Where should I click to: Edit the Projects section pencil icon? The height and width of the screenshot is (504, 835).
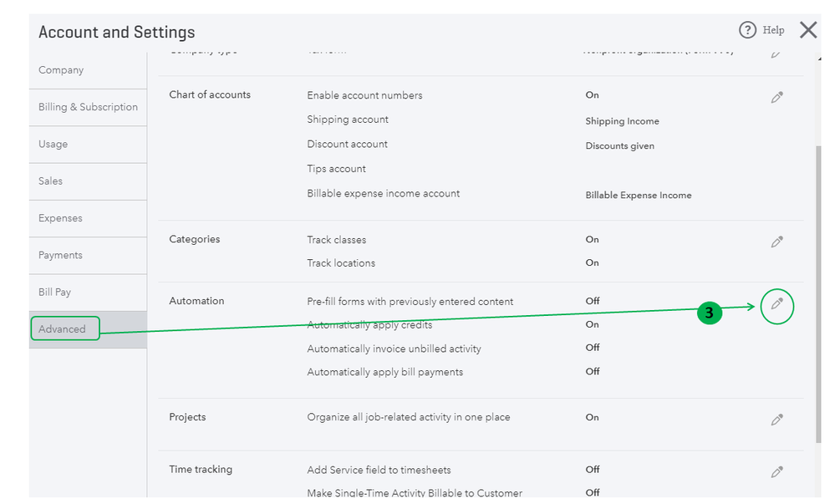[777, 420]
